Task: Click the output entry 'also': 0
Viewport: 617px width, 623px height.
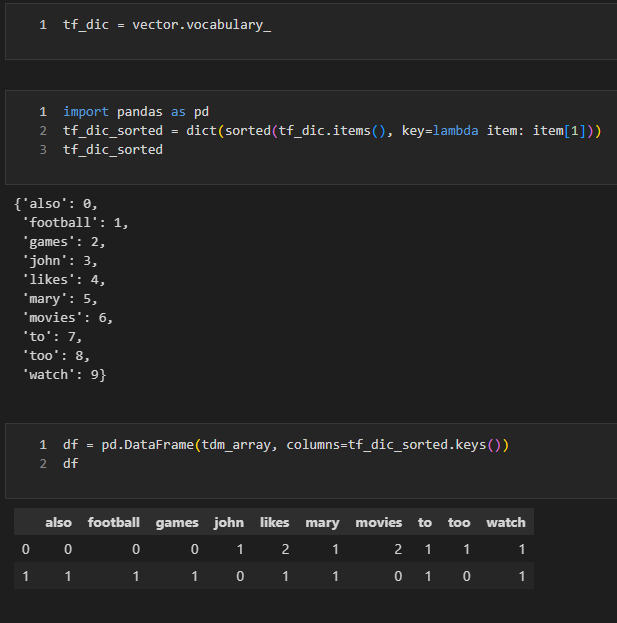Action: (x=56, y=204)
